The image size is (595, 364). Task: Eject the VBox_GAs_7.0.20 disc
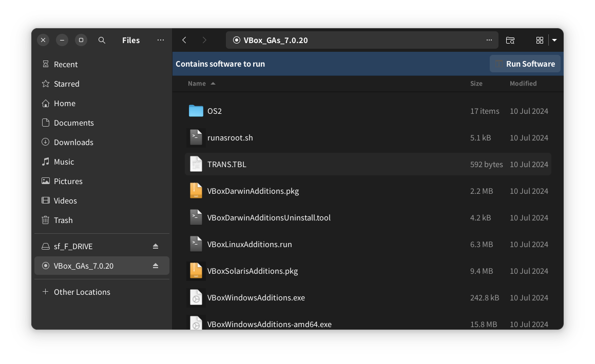(x=156, y=266)
